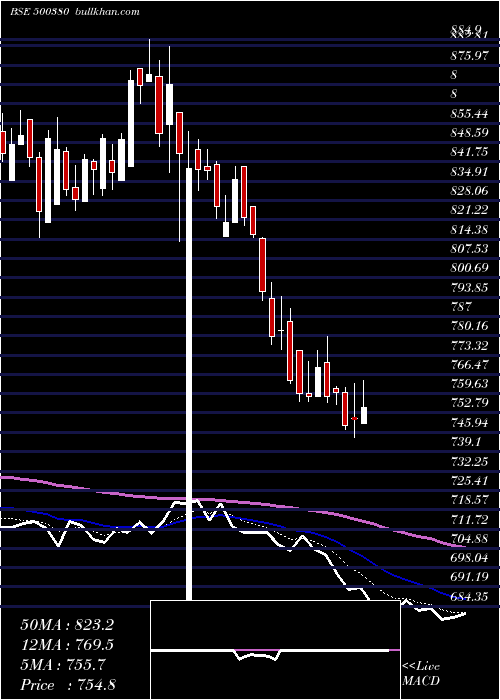Click the Live MACD mini chart panel
Viewport: 500px width, 700px height.
click(275, 650)
